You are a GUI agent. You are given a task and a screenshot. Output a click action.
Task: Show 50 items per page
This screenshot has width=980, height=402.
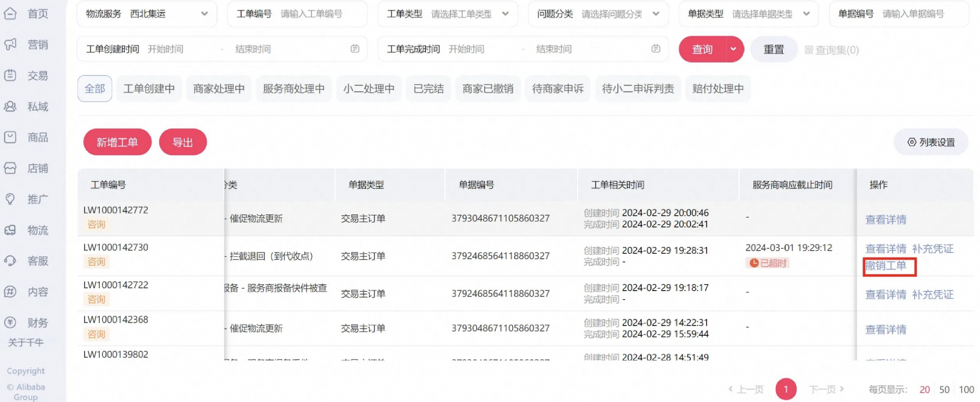click(x=944, y=389)
